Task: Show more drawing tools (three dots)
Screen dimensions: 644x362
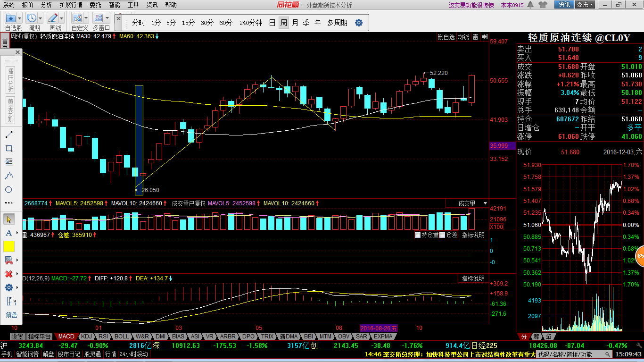Action: (x=8, y=203)
